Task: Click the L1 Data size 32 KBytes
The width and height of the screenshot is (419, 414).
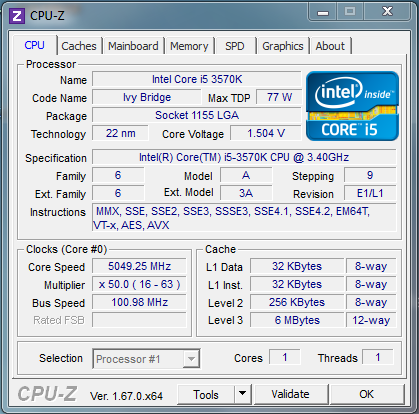Action: point(297,266)
